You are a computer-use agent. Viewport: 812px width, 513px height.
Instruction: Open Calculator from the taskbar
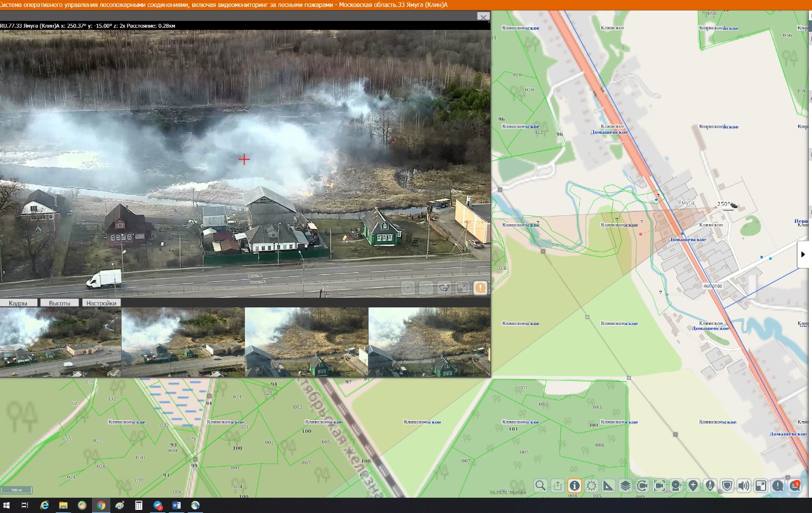click(139, 505)
